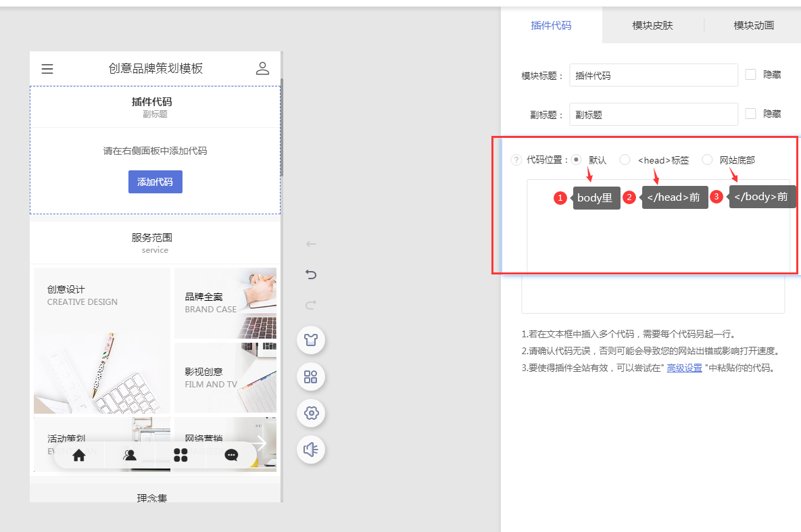
Task: Click the 影视创意 FILM AND TV card
Action: 225,378
